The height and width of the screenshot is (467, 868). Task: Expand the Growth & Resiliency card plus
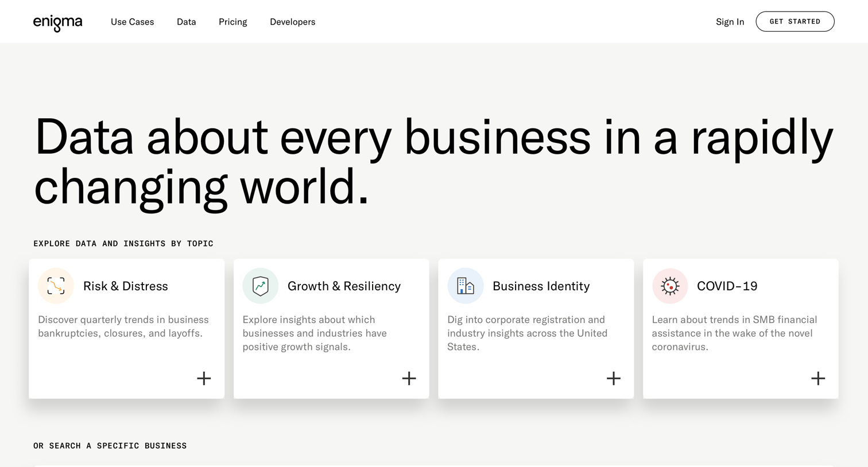click(409, 379)
